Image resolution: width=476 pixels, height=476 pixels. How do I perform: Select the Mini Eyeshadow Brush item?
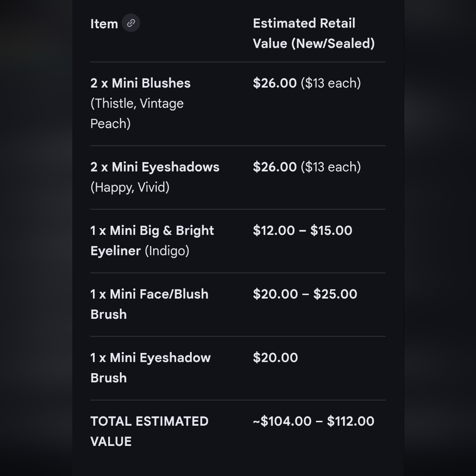pos(150,368)
